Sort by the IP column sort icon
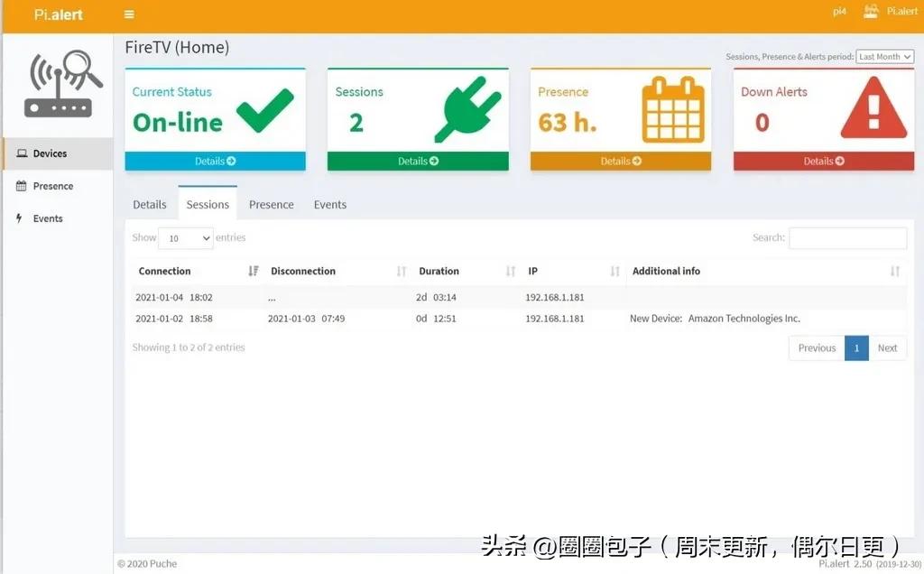924x574 pixels. pos(614,271)
